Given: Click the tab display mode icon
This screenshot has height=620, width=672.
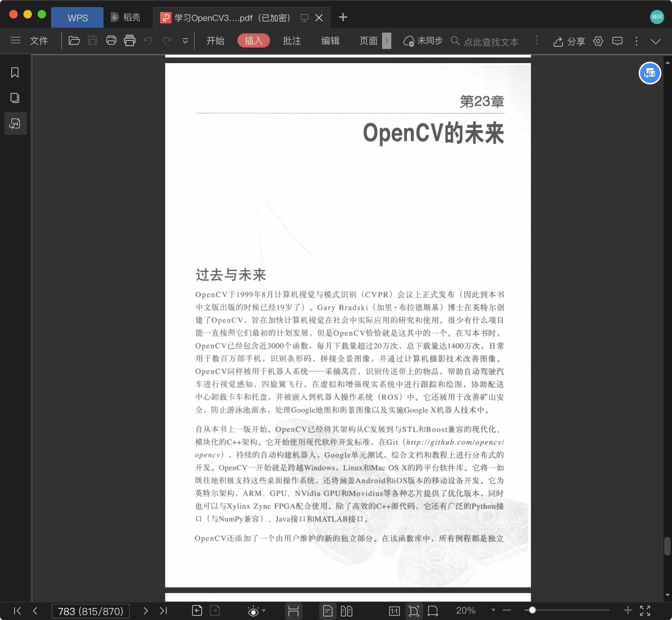Looking at the screenshot, I should 304,18.
